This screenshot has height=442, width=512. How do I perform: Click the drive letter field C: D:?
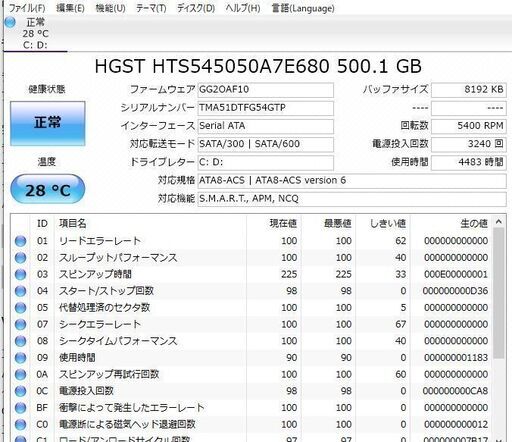click(265, 162)
